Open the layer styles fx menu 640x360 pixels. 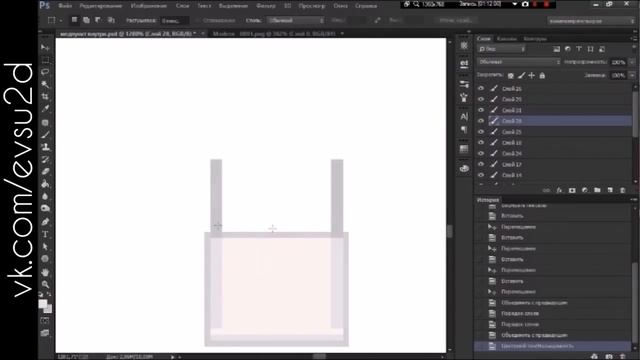[x=559, y=190]
